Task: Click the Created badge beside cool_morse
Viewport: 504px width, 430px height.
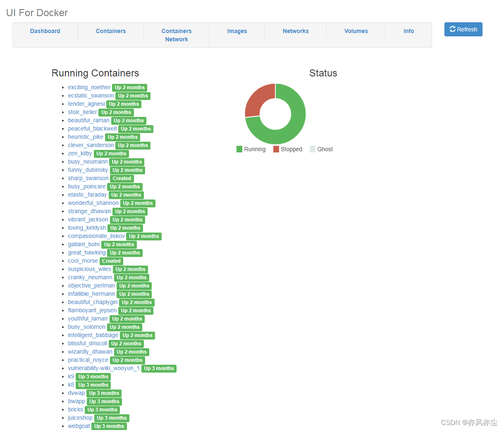Action: (x=111, y=261)
